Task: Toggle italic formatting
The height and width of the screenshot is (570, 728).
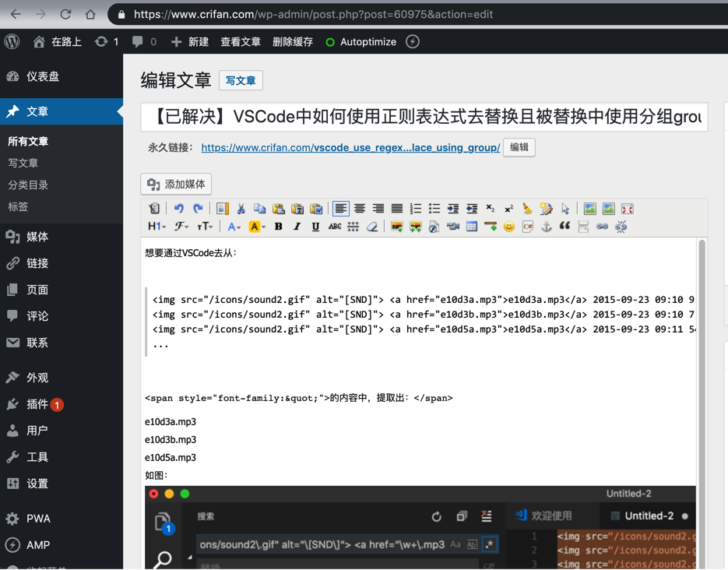Action: [297, 227]
